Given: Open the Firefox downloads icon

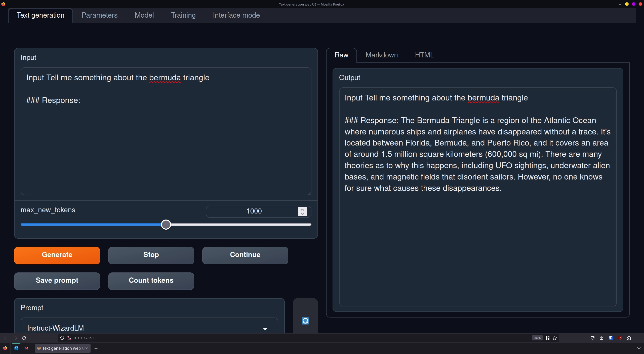Looking at the screenshot, I should point(601,338).
